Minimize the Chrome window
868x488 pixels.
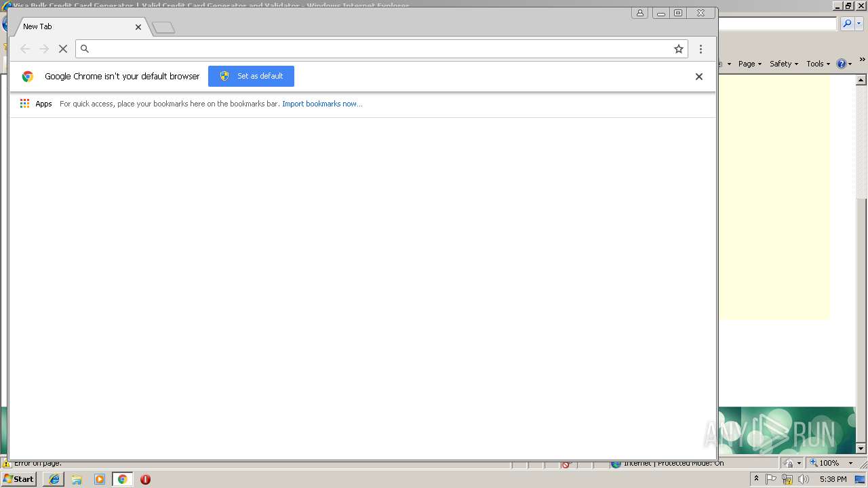[x=661, y=13]
